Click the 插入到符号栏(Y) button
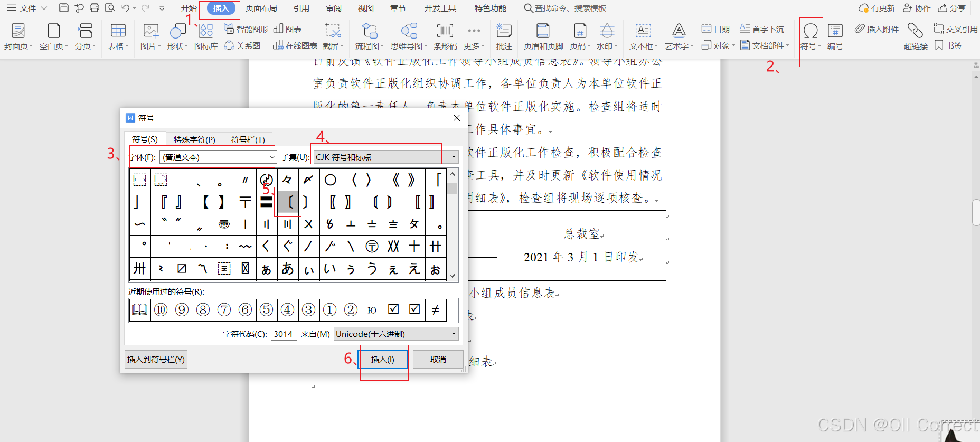The height and width of the screenshot is (442, 980). point(156,359)
